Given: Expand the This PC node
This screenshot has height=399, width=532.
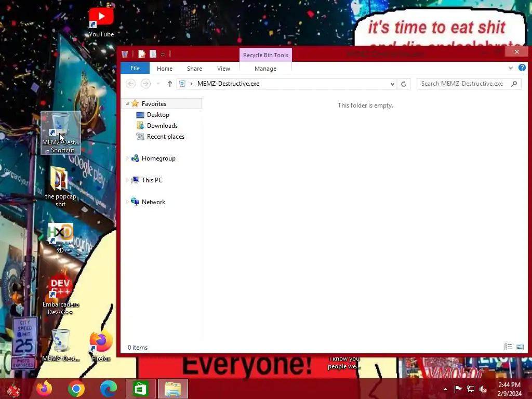Looking at the screenshot, I should [127, 180].
